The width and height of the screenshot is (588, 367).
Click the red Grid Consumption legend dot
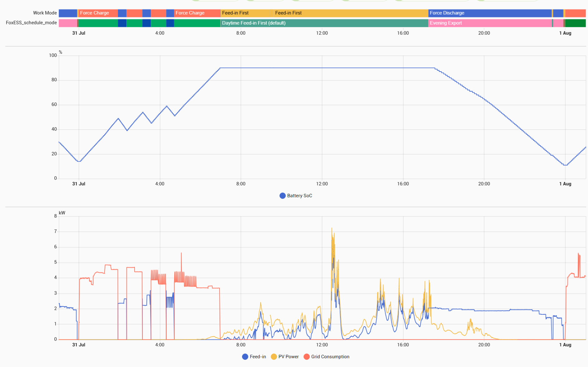tap(307, 357)
